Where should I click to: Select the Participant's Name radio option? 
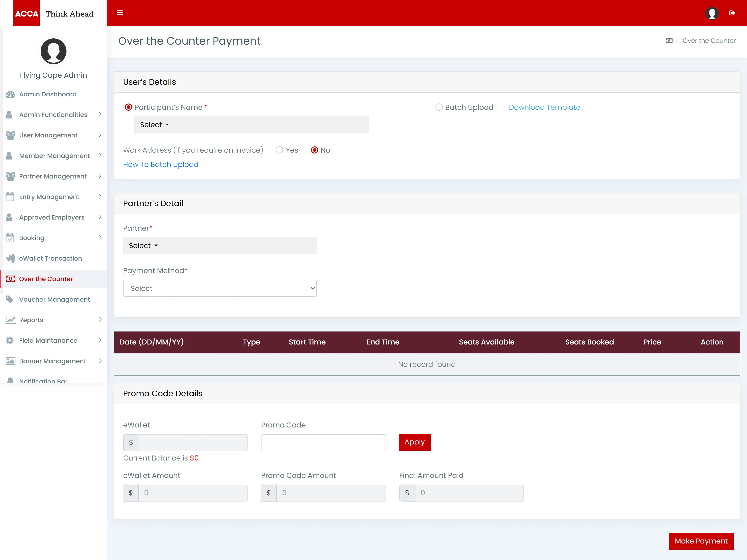(128, 107)
